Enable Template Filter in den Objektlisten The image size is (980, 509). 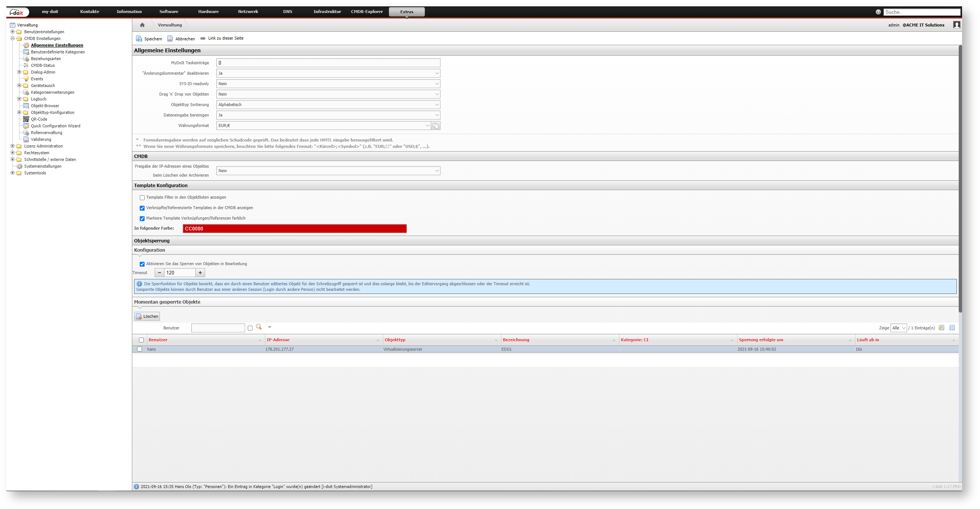(142, 198)
